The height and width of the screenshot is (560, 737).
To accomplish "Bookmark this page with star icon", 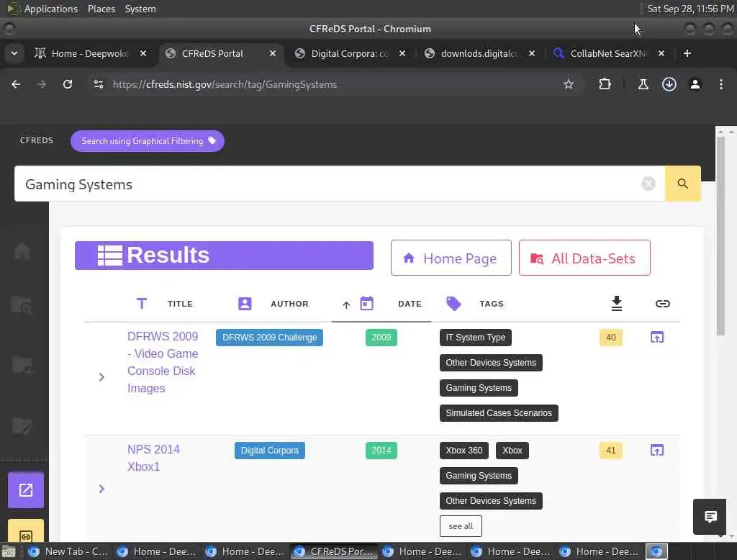I will [x=569, y=84].
